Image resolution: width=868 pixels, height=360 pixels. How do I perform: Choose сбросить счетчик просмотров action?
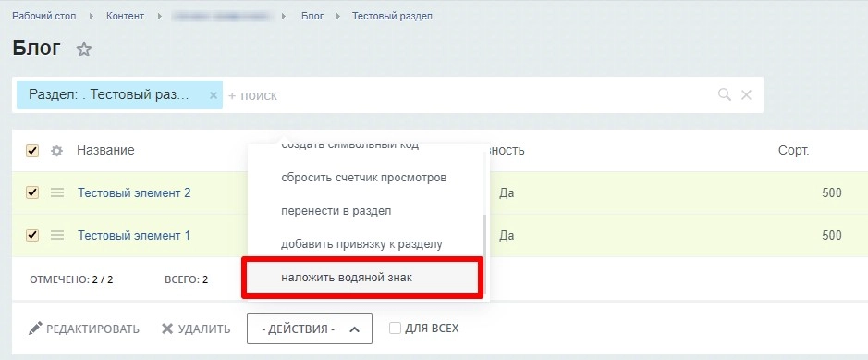(362, 178)
